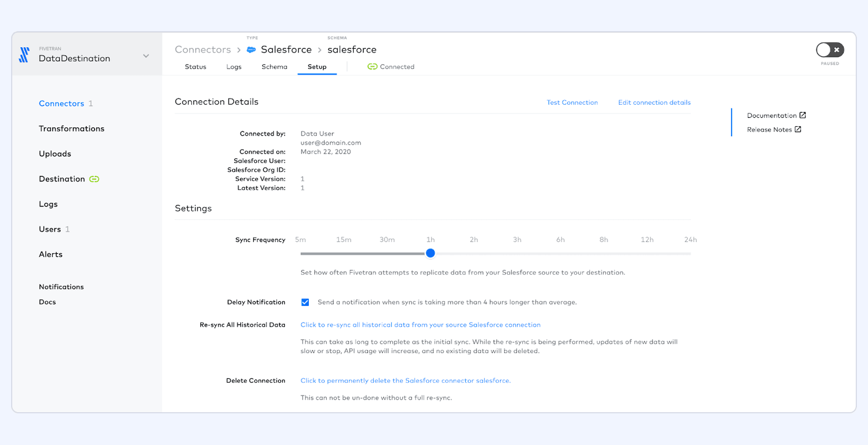Image resolution: width=868 pixels, height=445 pixels.
Task: Open Connectors from the sidebar
Action: tap(61, 103)
